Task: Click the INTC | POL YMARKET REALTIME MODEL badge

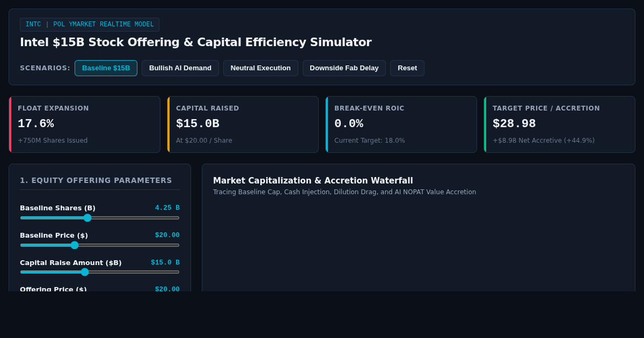Action: pos(90,25)
